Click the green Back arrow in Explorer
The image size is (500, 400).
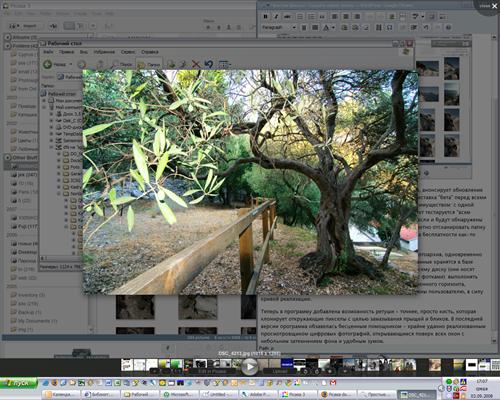tap(48, 64)
